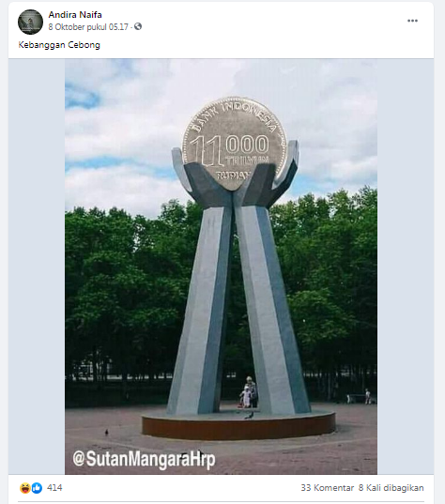Click the giant Bank Indonesia coin in image
The width and height of the screenshot is (445, 504).
234,144
